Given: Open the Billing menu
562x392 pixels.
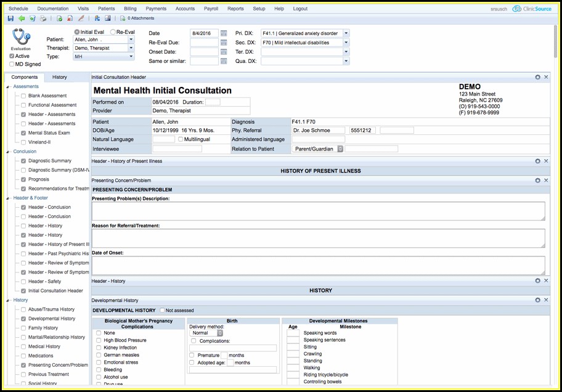Looking at the screenshot, I should [x=130, y=9].
